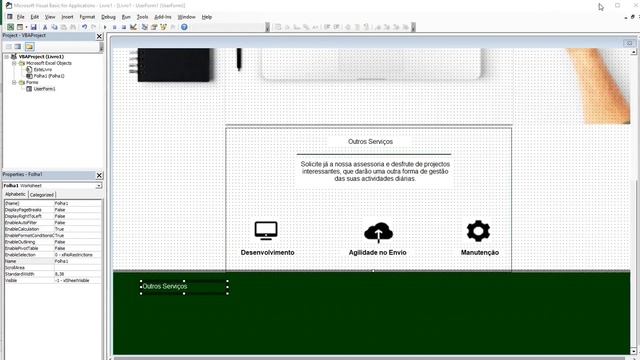Run the form with the Play icon
The height and width of the screenshot is (360, 640).
point(105,27)
